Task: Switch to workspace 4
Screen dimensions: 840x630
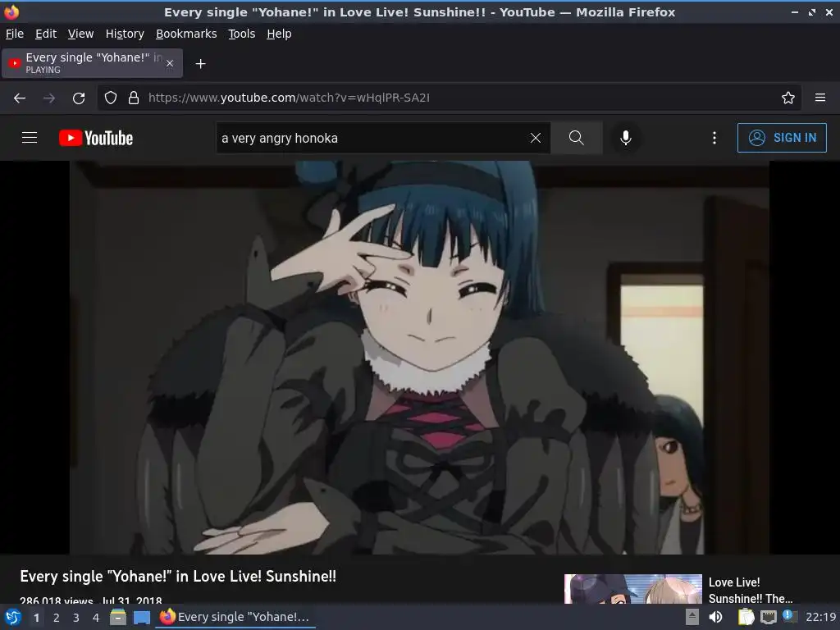Action: pyautogui.click(x=96, y=617)
